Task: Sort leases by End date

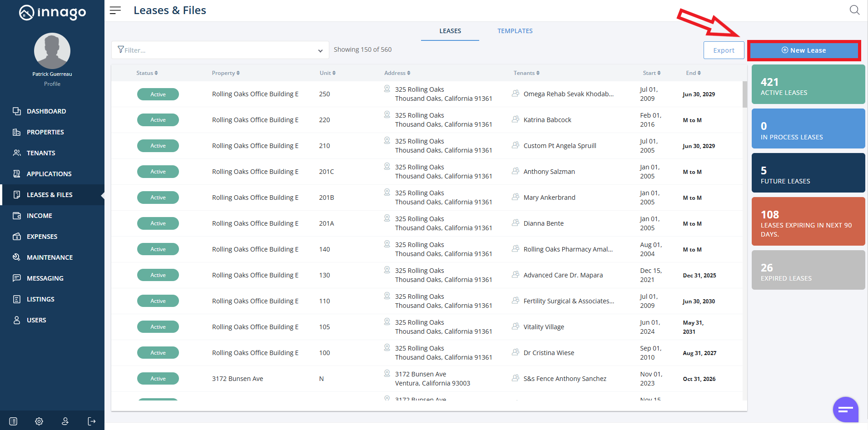Action: tap(693, 73)
